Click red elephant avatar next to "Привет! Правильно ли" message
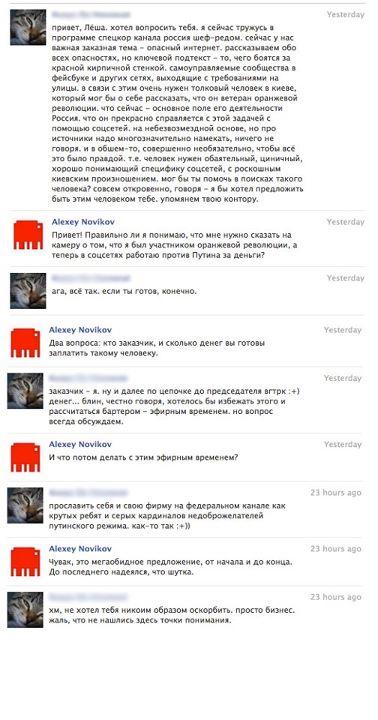Screen dimensions: 378x720 pyautogui.click(x=28, y=235)
